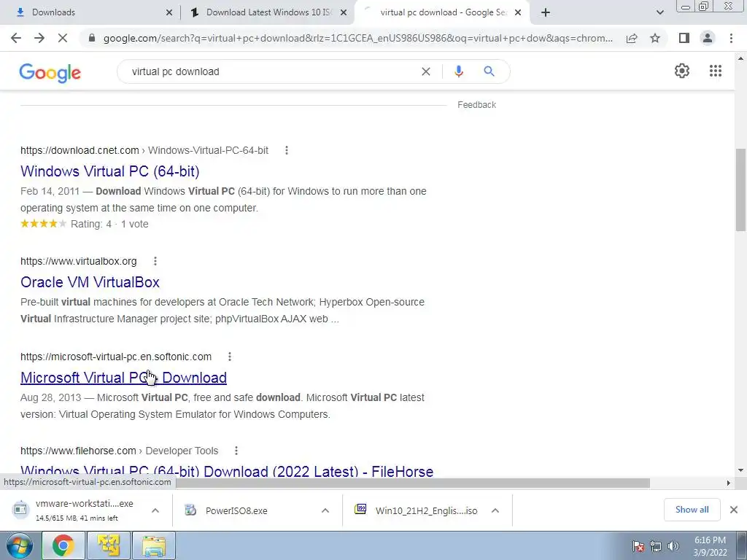Open the Google apps grid
Screen dimensions: 747x560
pos(715,71)
